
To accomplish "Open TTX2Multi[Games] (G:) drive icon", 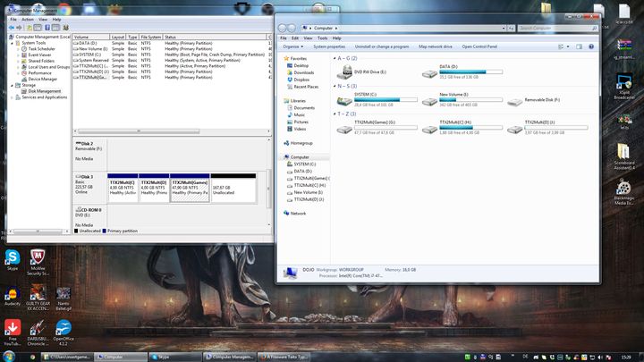I will [344, 129].
